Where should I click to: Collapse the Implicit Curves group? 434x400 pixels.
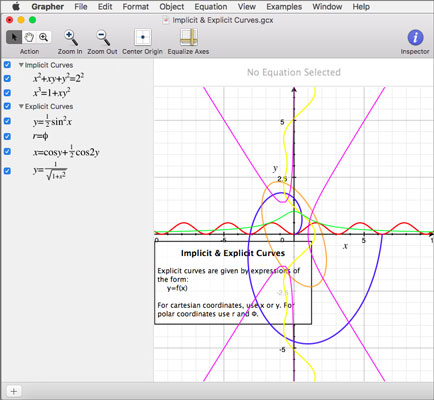[x=21, y=65]
